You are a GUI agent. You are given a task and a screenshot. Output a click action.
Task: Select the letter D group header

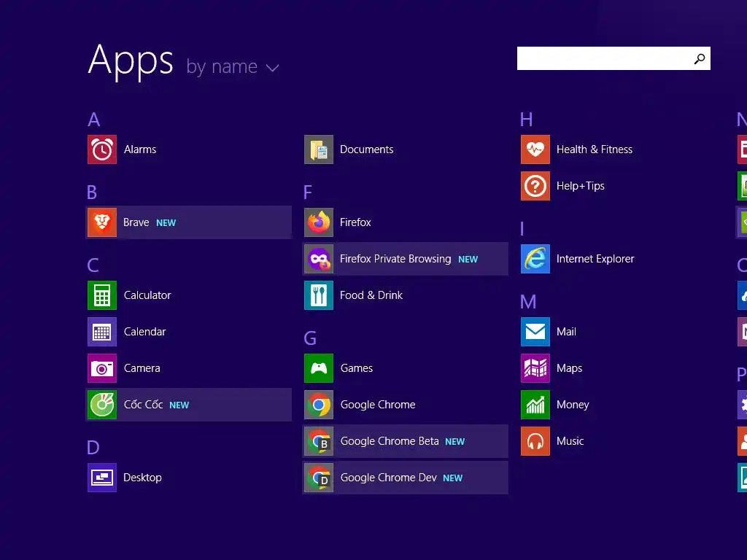tap(93, 448)
